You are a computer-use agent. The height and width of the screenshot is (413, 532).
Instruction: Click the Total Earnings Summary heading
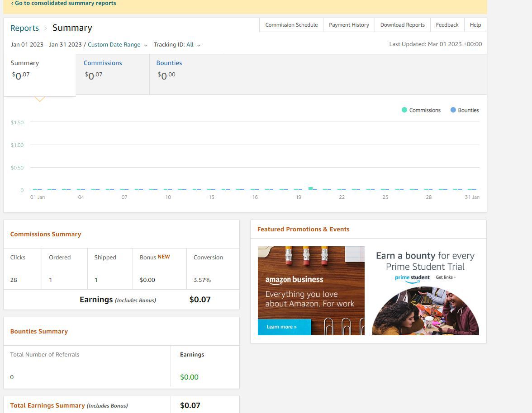click(69, 406)
